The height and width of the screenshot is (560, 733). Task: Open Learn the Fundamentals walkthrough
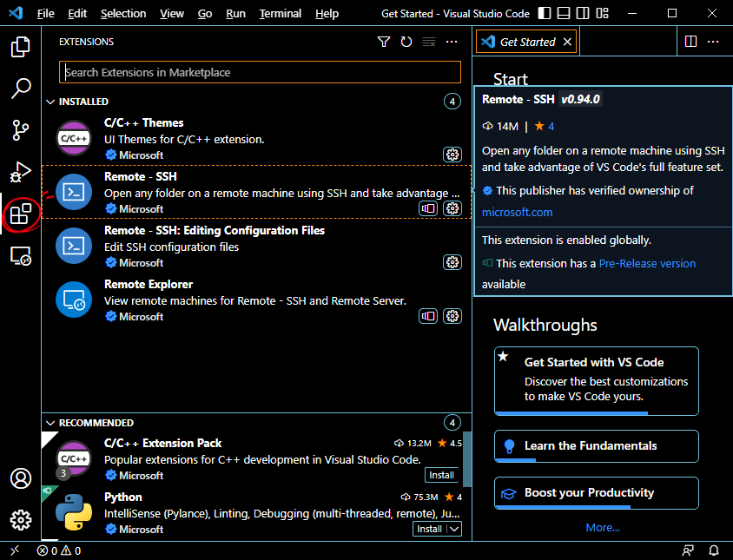tap(596, 446)
